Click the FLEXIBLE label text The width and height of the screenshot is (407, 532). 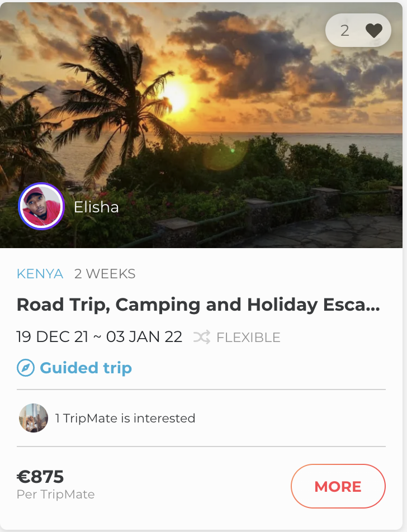[248, 338]
